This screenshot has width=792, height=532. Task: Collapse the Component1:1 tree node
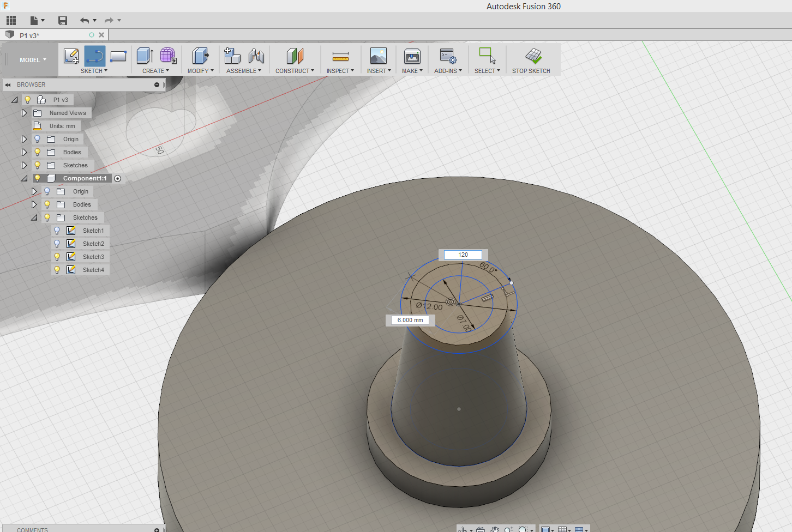point(25,179)
